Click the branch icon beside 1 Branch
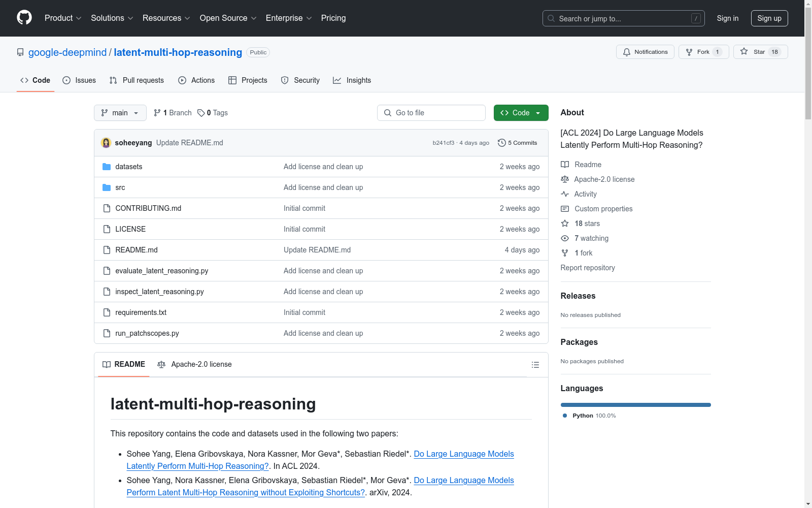 click(x=157, y=113)
